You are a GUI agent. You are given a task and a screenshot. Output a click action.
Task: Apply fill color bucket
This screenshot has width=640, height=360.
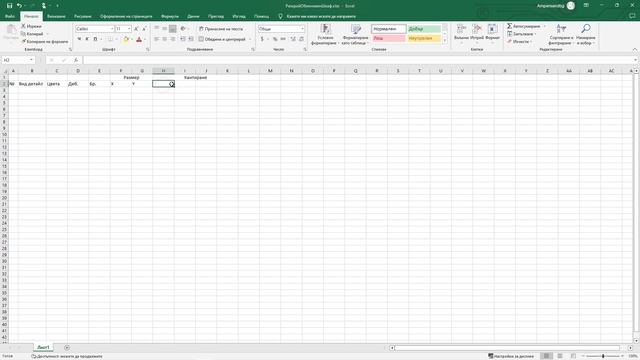(x=126, y=39)
